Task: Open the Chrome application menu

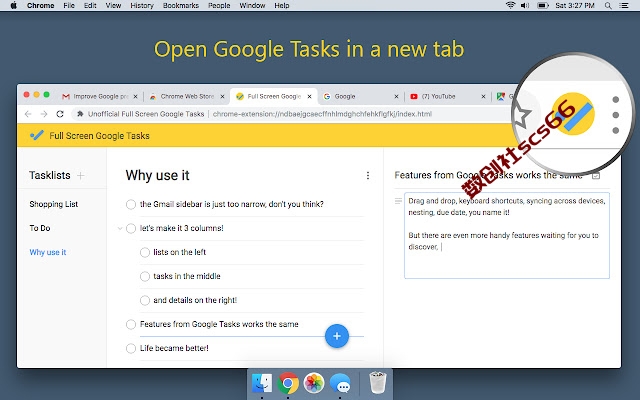Action: click(x=40, y=5)
